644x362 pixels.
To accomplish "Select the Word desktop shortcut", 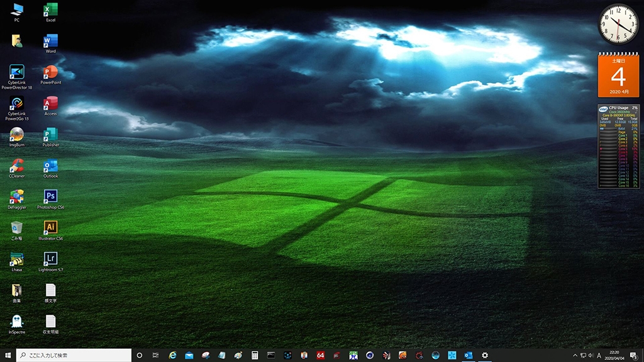I will (x=50, y=43).
